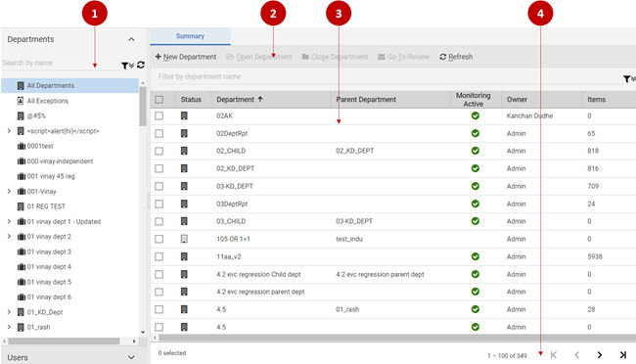
Task: Click the table horizontal scrollbar
Action: pos(397,338)
